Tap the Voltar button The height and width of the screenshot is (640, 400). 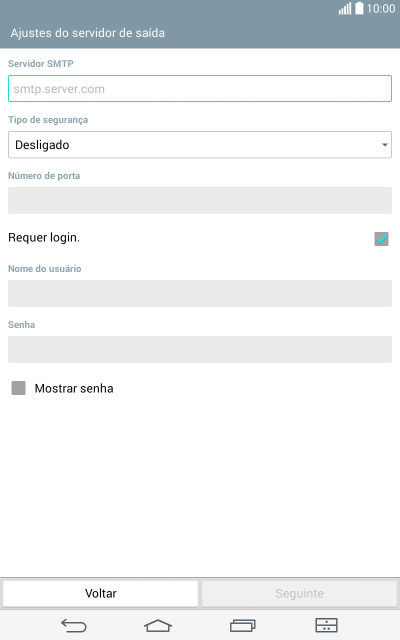point(101,593)
